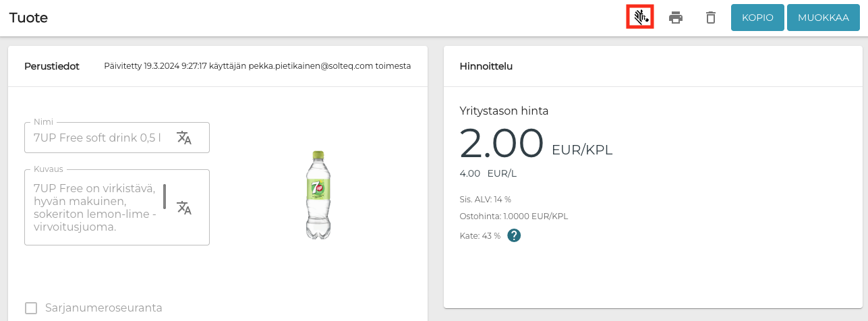The width and height of the screenshot is (868, 321).
Task: Click the Sis. ALV 14 % line
Action: (x=485, y=199)
